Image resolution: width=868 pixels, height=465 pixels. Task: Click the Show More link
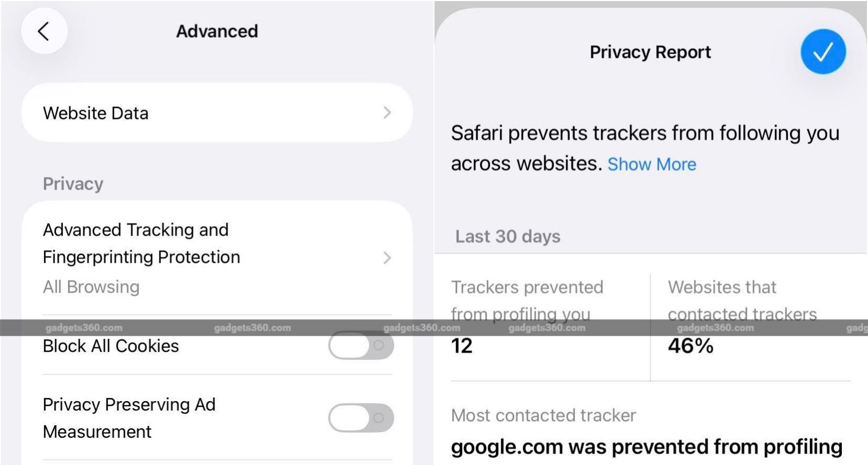652,164
